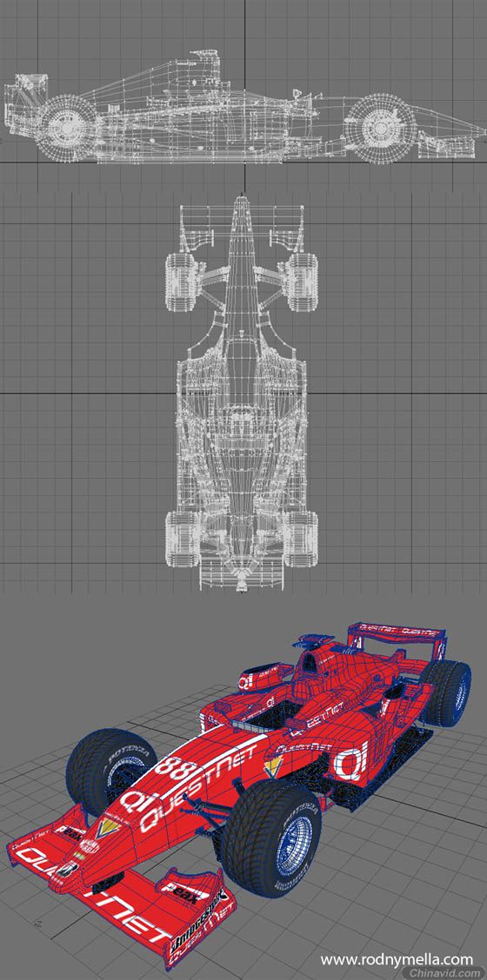The height and width of the screenshot is (980, 487).
Task: Click the www.rodnymella.com link text
Action: coord(397,958)
